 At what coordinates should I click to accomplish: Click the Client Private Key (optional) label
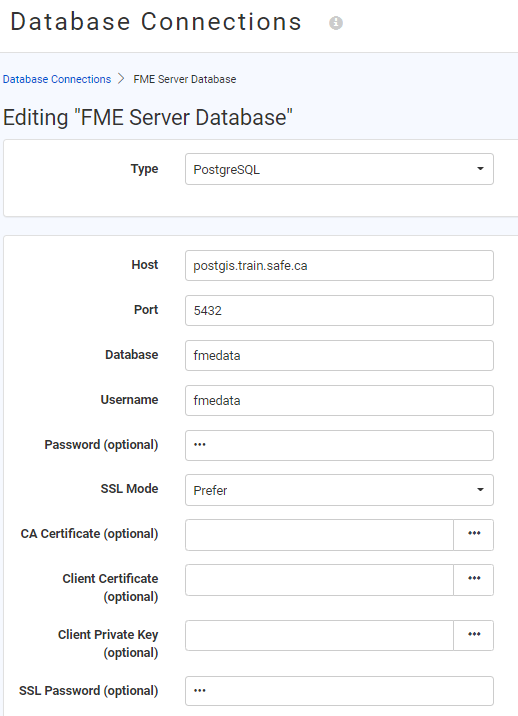[x=108, y=643]
